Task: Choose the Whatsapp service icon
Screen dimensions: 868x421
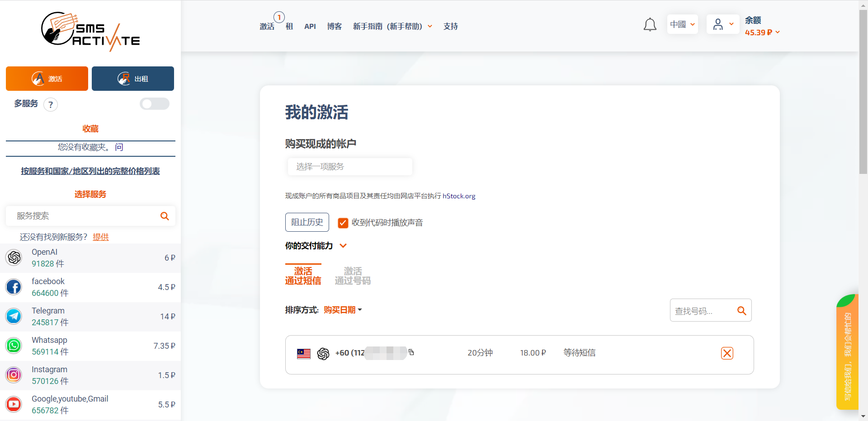Action: point(14,346)
